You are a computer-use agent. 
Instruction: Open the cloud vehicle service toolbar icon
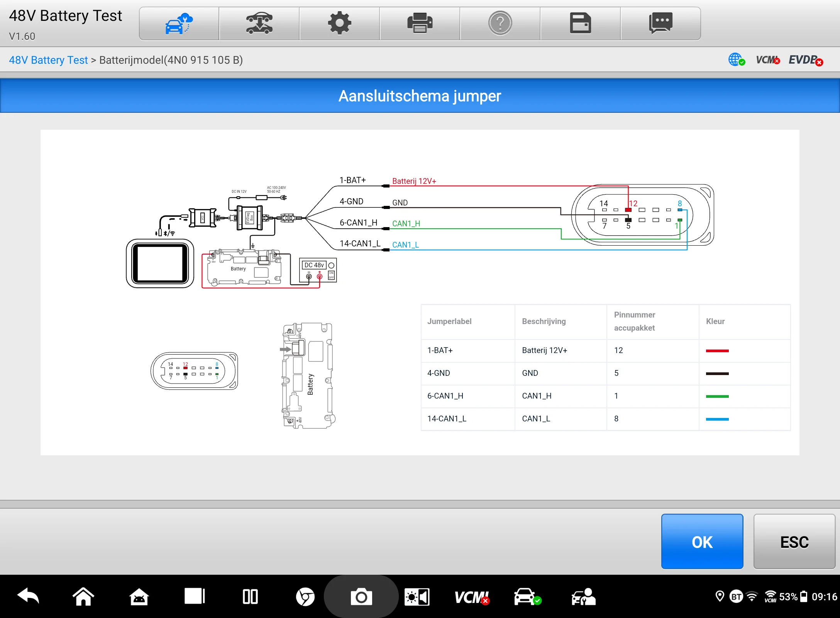(179, 24)
